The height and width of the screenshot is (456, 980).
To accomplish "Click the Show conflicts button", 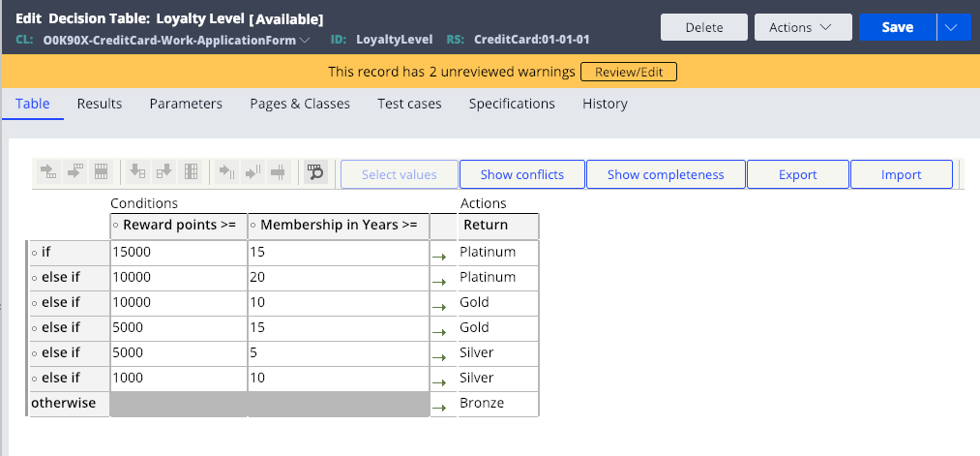I will [522, 174].
